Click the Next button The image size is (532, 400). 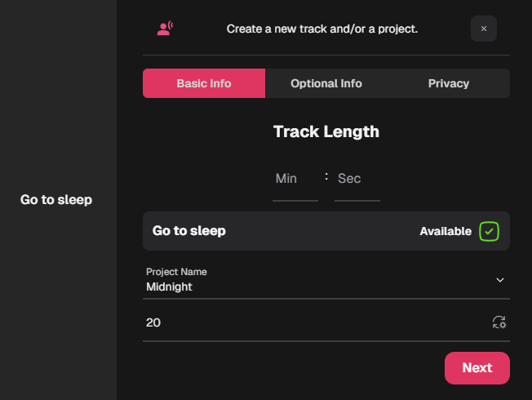click(477, 367)
